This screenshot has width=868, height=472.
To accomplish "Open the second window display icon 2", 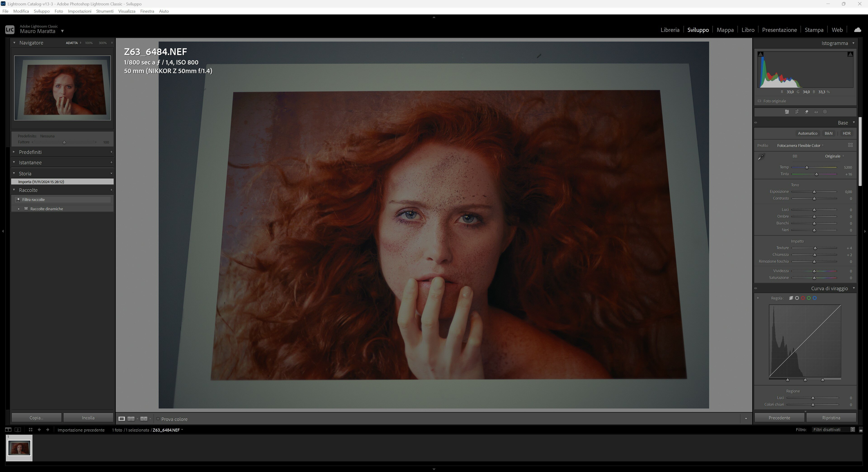I will (18, 430).
